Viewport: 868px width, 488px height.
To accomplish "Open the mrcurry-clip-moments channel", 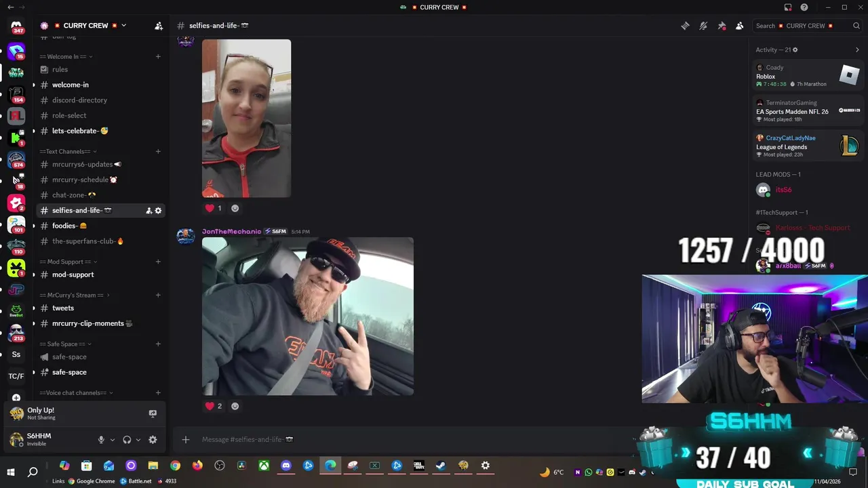I will coord(101,323).
